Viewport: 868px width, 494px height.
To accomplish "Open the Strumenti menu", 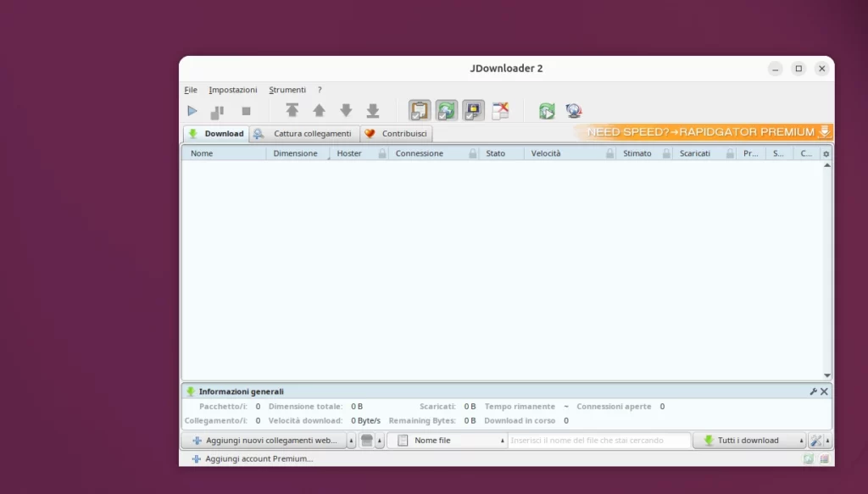I will tap(287, 90).
